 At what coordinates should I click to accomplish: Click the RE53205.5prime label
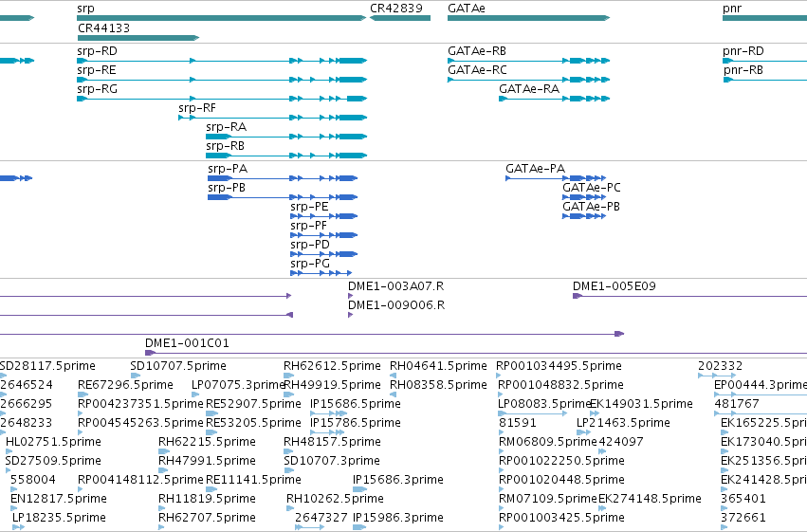253,423
